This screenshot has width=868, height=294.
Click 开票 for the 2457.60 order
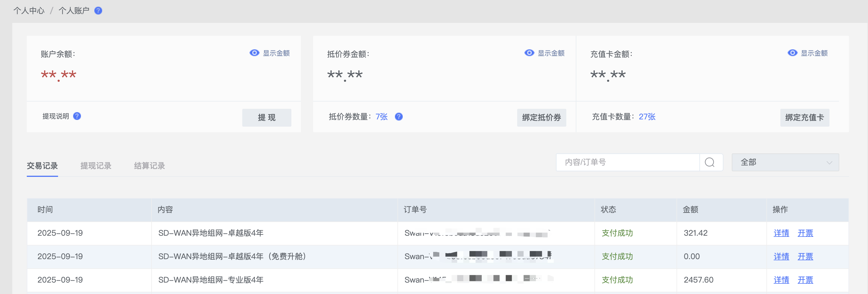pyautogui.click(x=805, y=280)
